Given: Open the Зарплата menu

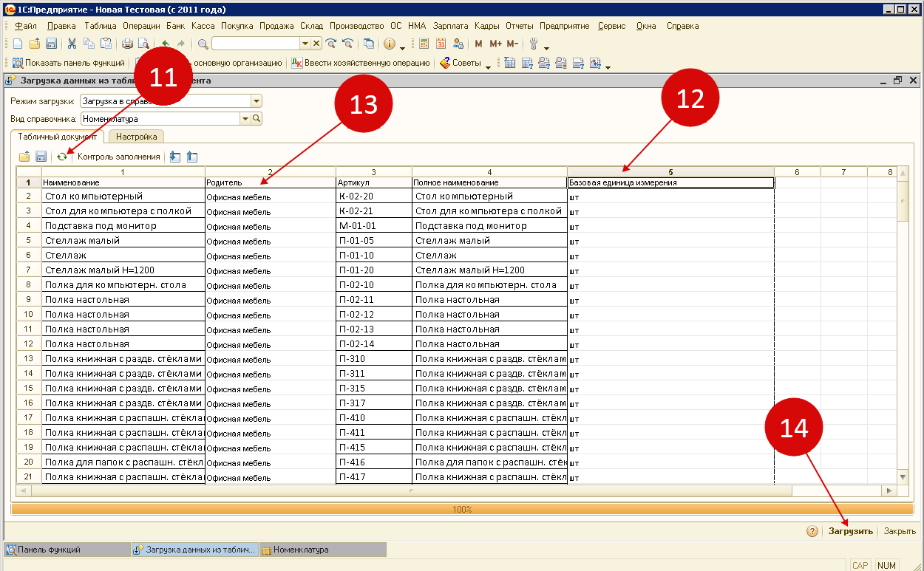Looking at the screenshot, I should tap(450, 26).
